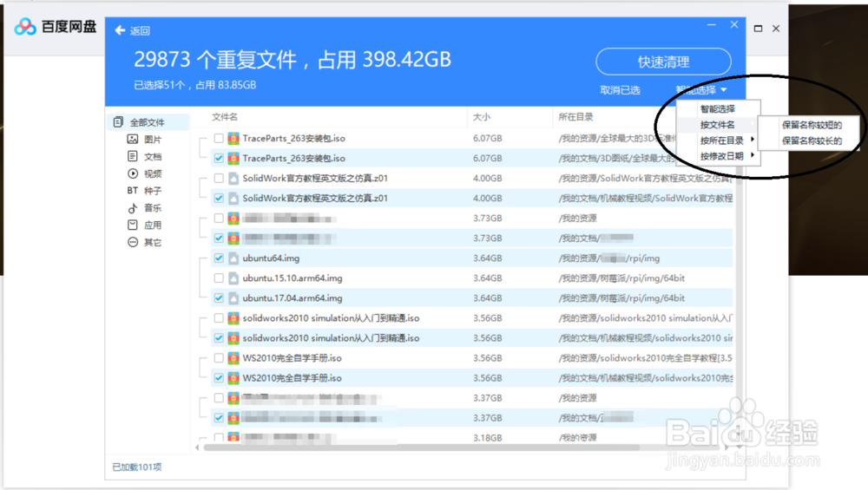868x490 pixels.
Task: Click path /我的资源/树莓派/rpi/img/64bit of ubuntu.15.10
Action: coord(621,278)
